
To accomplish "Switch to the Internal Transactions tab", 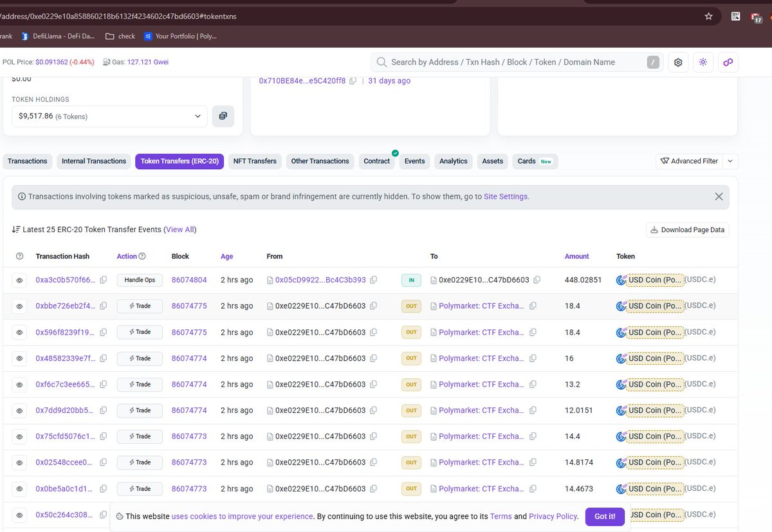I will tap(94, 161).
